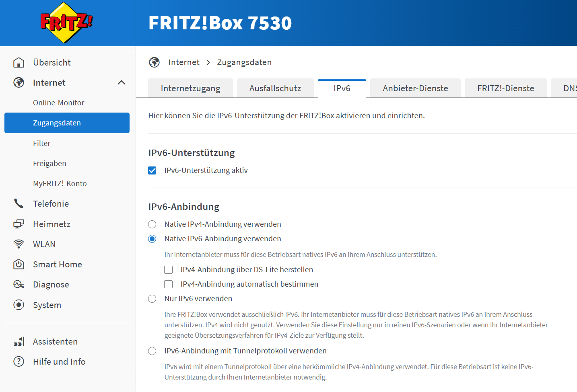The image size is (577, 392).
Task: Click the WLAN wifi icon
Action: point(19,244)
